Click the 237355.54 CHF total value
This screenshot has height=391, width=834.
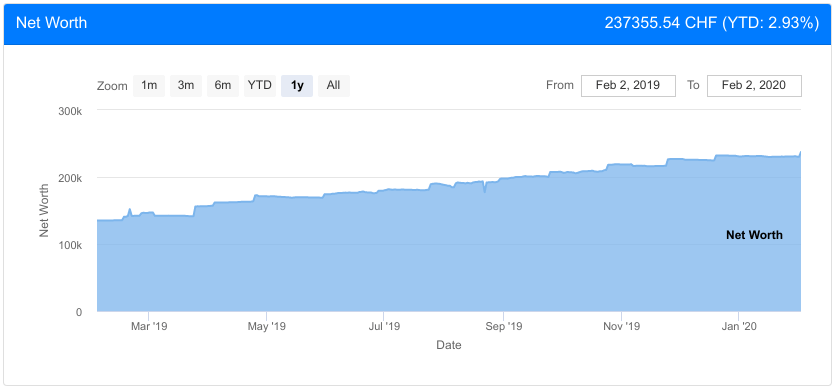point(661,23)
